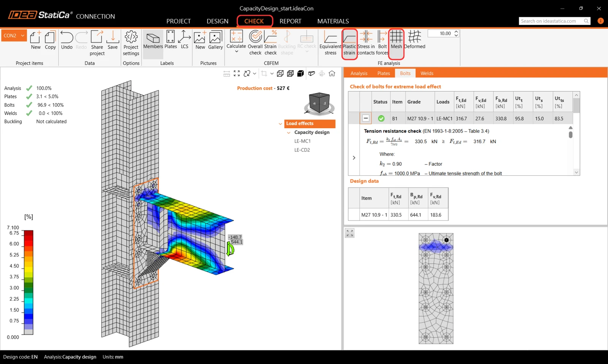The height and width of the screenshot is (364, 608).
Task: Open the MATERIALS tab
Action: pos(333,21)
